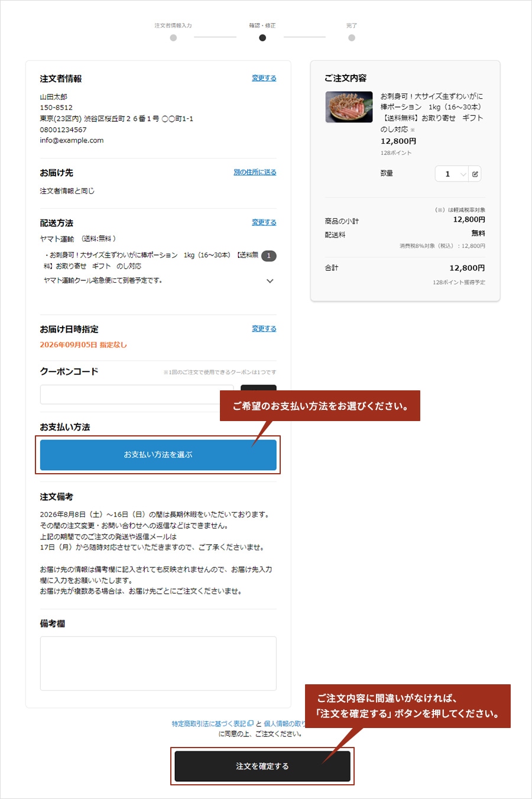Click the quantity edit pencil icon
532x799 pixels.
click(x=475, y=174)
